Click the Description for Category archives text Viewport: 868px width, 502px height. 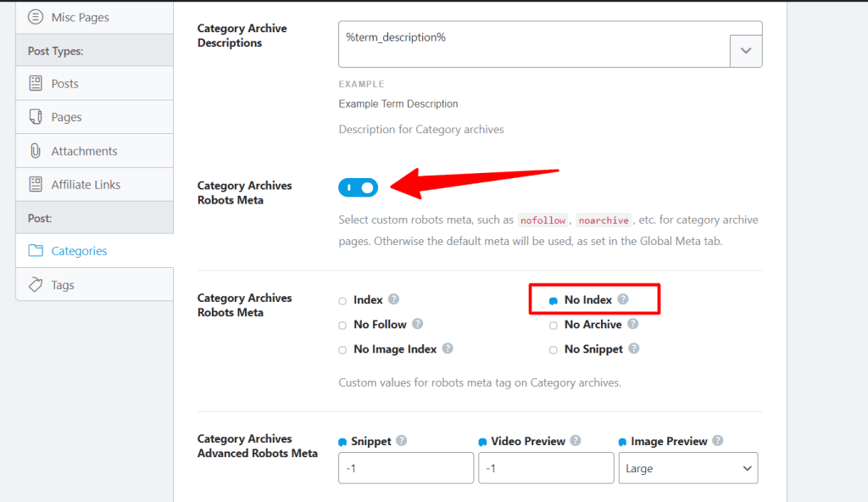pyautogui.click(x=421, y=129)
